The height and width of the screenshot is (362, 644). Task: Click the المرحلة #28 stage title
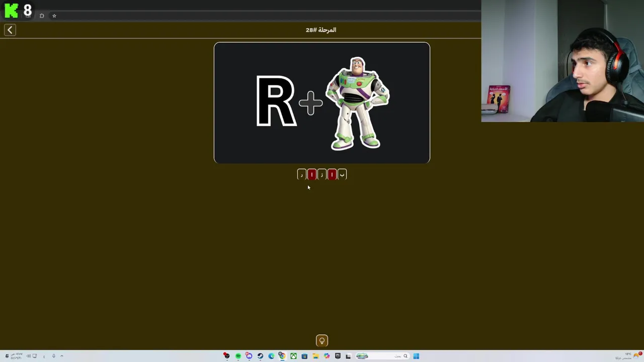click(x=321, y=30)
